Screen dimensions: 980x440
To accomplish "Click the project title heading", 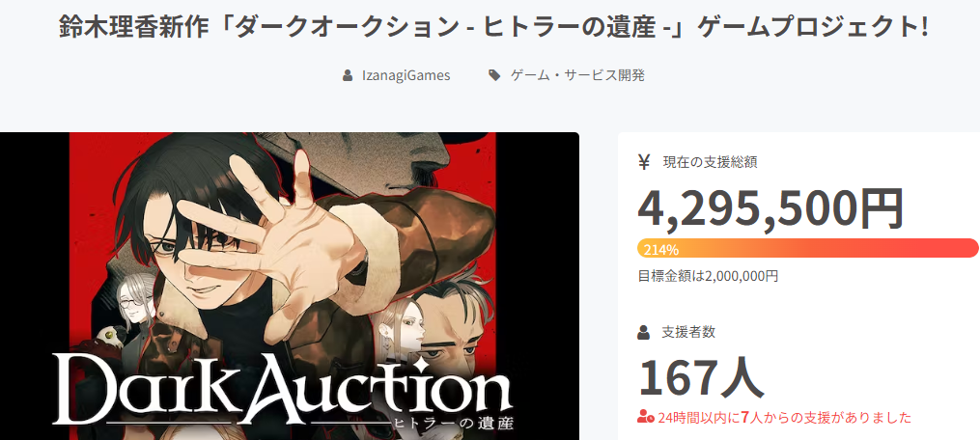I will (493, 28).
